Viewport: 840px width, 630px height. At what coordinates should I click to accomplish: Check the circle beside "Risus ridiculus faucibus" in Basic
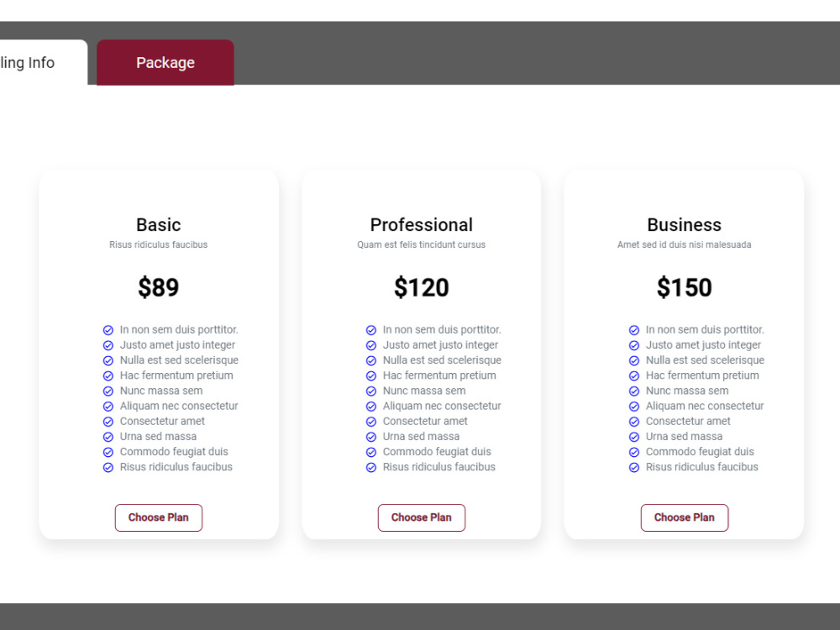coord(108,467)
